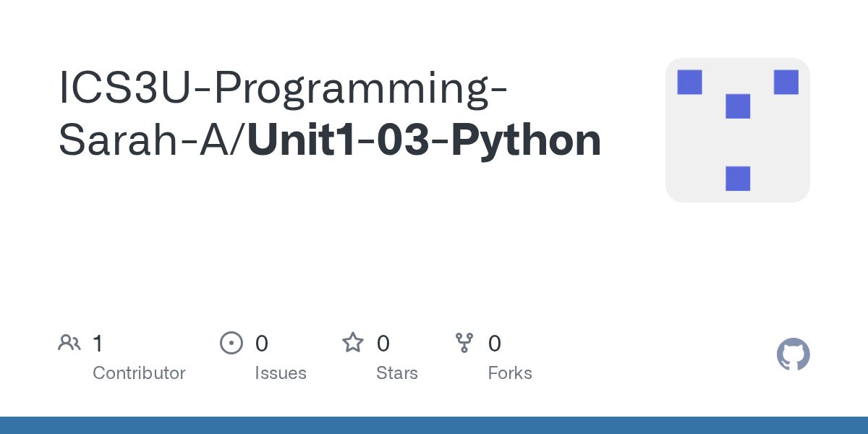Click the GitHub Octocat logo icon

coord(793,354)
